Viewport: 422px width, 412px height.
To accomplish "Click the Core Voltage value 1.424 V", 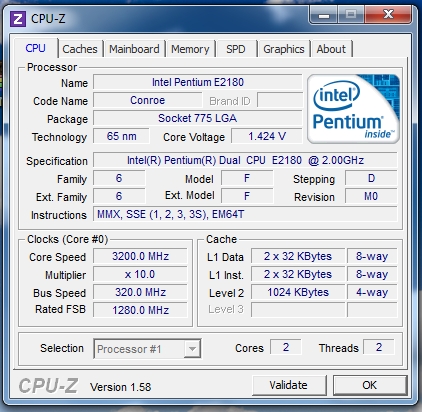I will (x=267, y=136).
